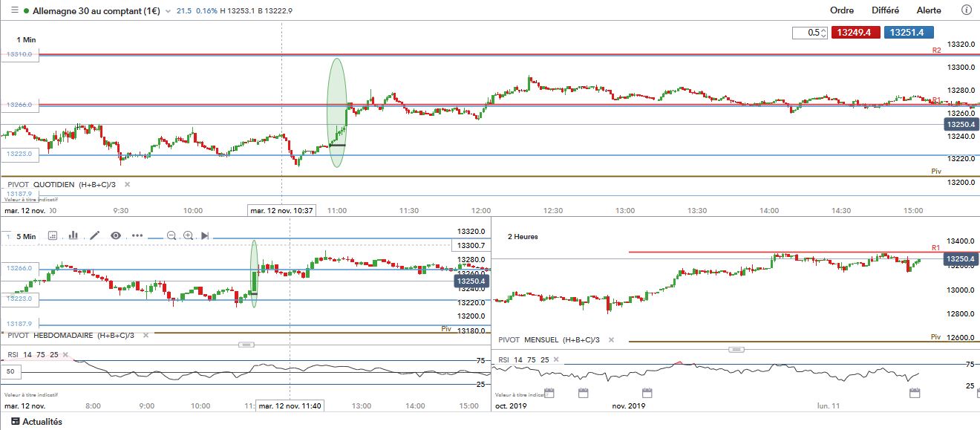This screenshot has height=430, width=980.
Task: Remove the Pivot Hebdomadaire indicator
Action: coord(145,336)
